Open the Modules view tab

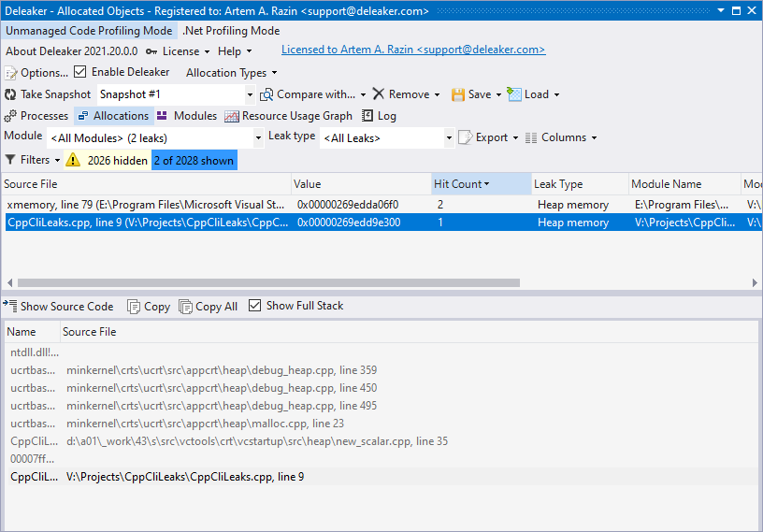point(187,116)
